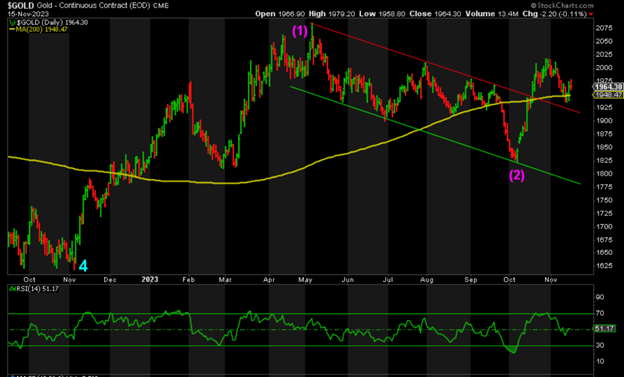Screen dimensions: 624x377
Task: Click the Low 1958.80 value
Action: coord(382,14)
